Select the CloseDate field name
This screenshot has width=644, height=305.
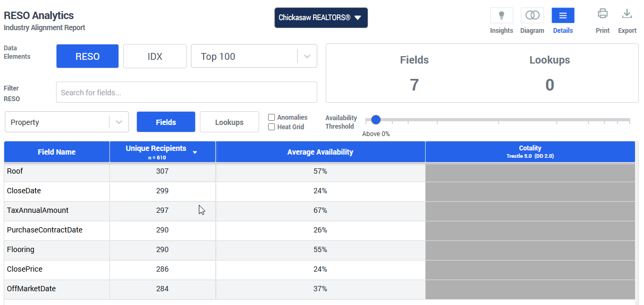tap(24, 191)
